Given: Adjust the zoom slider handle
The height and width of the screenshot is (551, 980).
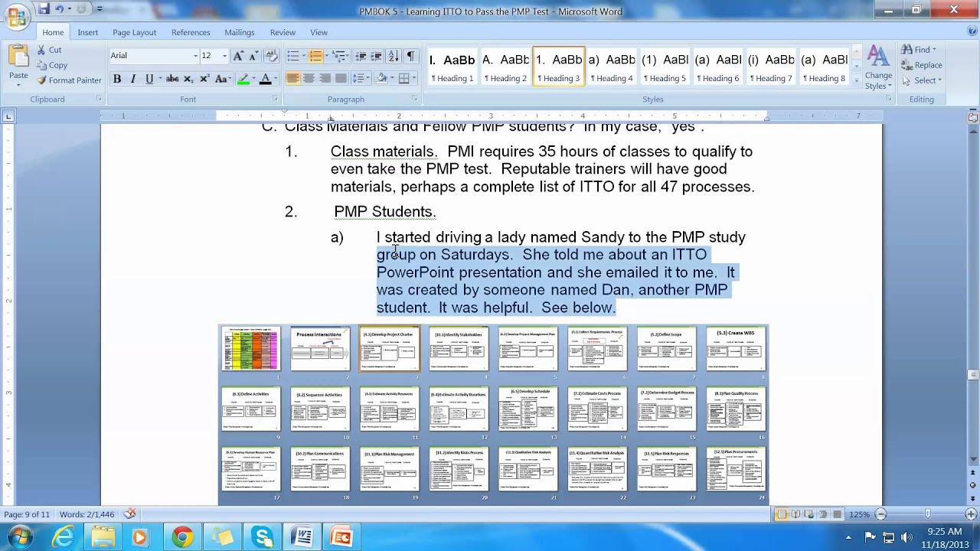Looking at the screenshot, I should 928,514.
